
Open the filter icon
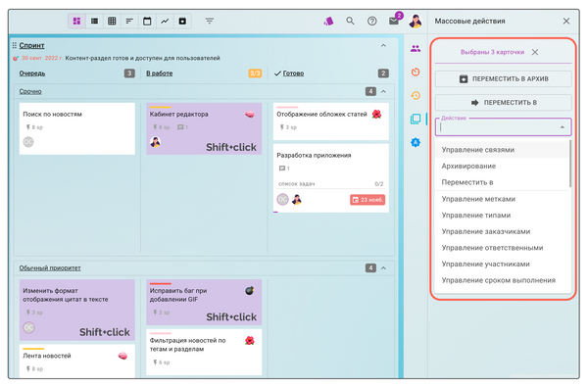(210, 21)
